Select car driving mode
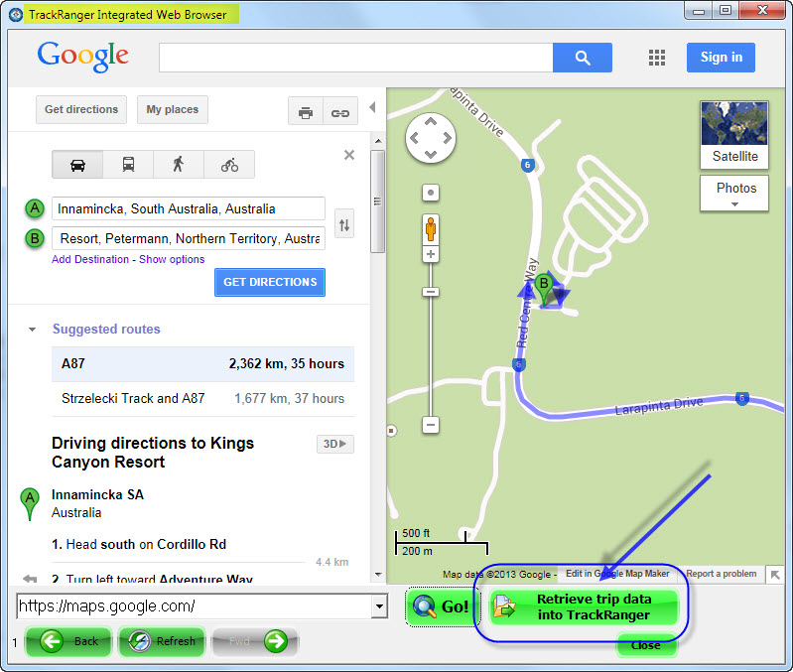793x672 pixels. pyautogui.click(x=77, y=165)
